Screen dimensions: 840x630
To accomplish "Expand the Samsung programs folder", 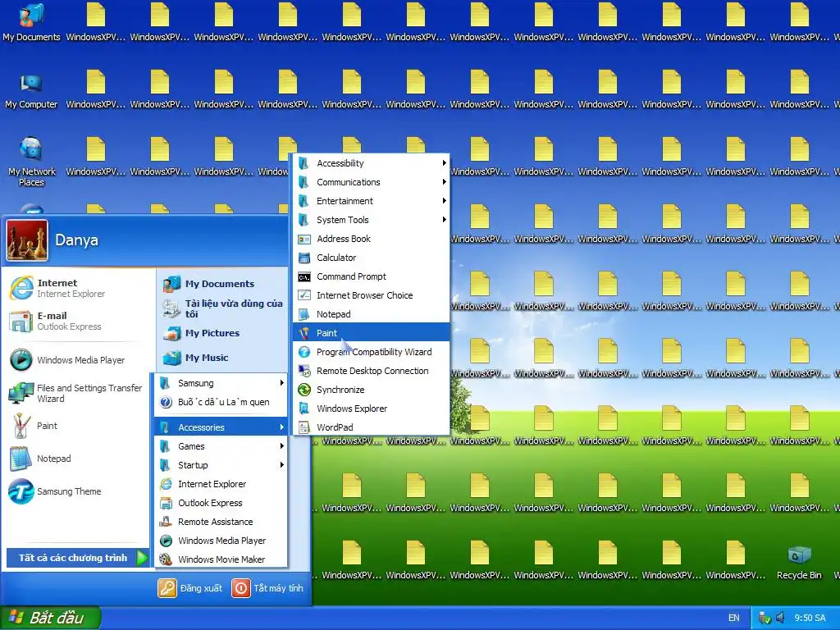I will tap(221, 383).
